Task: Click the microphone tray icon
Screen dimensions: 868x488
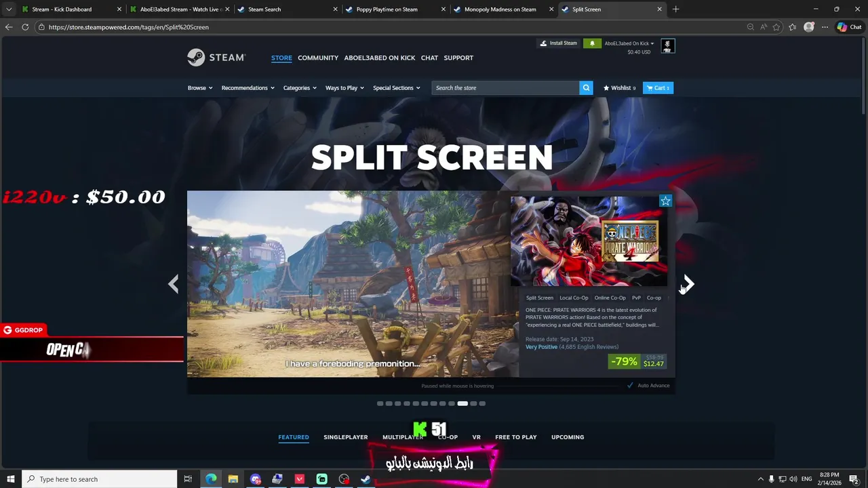Action: pyautogui.click(x=771, y=479)
